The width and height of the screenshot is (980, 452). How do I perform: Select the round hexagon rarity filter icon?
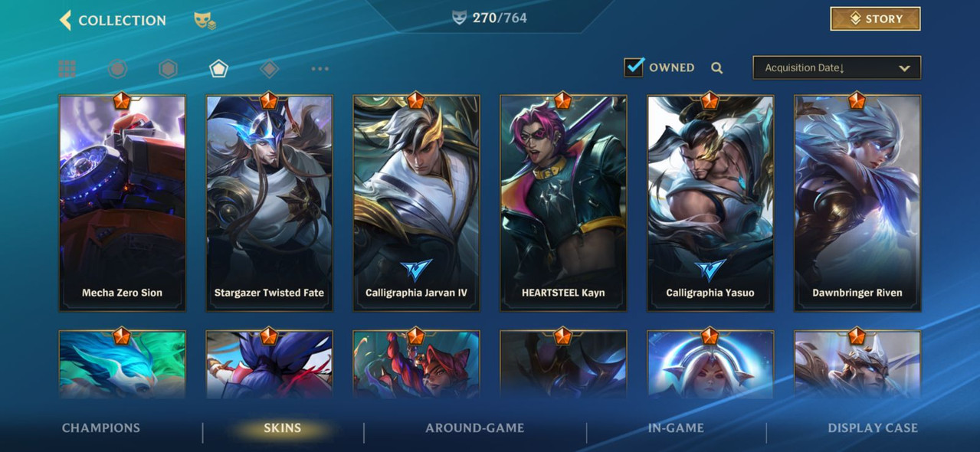coord(117,69)
